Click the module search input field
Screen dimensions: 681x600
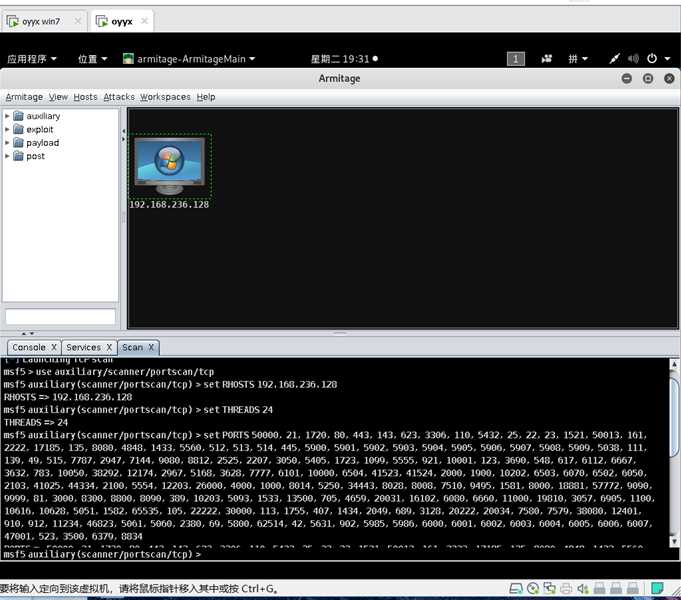60,316
